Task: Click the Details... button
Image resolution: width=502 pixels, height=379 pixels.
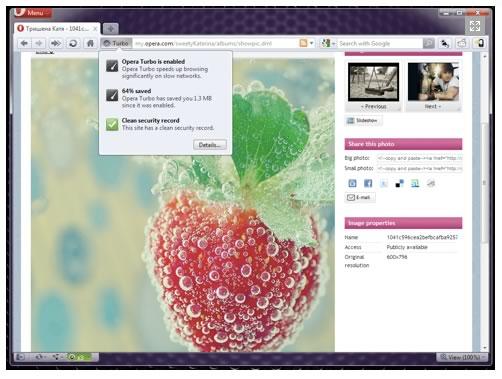Action: coord(210,145)
